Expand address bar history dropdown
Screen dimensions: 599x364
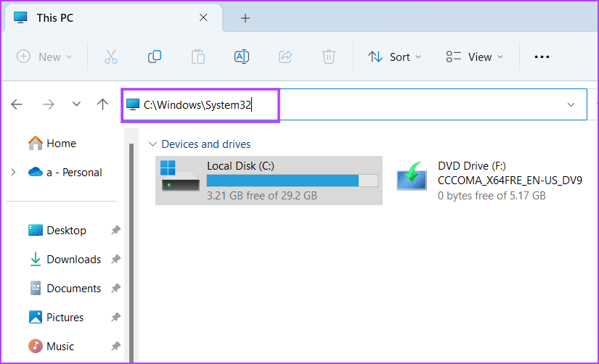pyautogui.click(x=571, y=104)
